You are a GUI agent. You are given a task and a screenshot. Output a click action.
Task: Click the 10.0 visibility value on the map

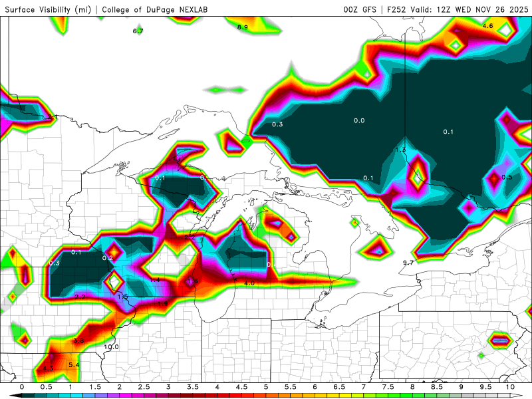point(111,347)
